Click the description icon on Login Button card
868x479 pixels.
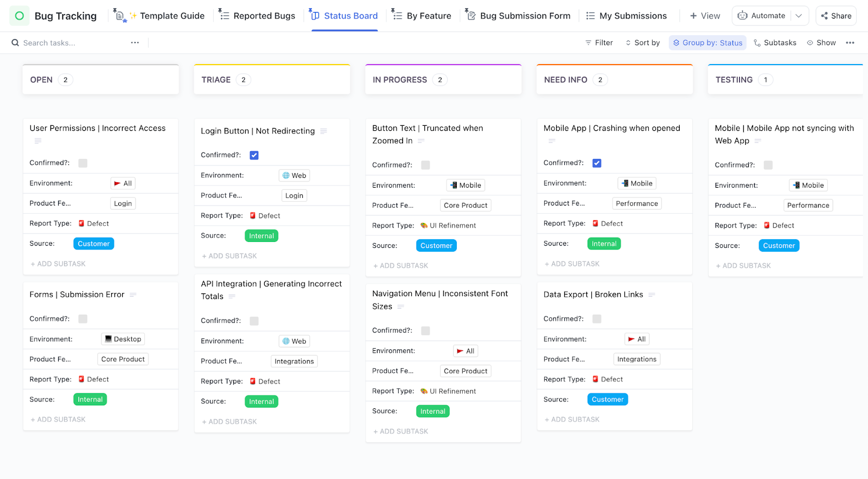(x=324, y=131)
